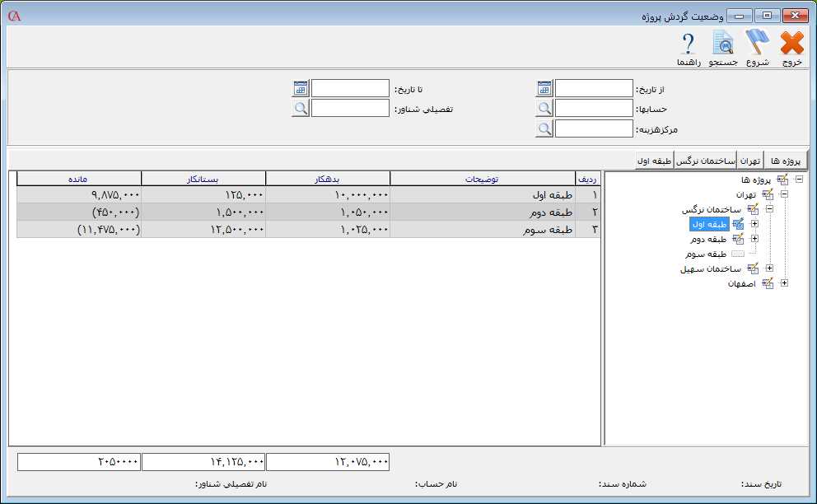This screenshot has height=504, width=817.
Task: Click lookup magnifier beside تفصیلی شناور field
Action: pyautogui.click(x=301, y=108)
